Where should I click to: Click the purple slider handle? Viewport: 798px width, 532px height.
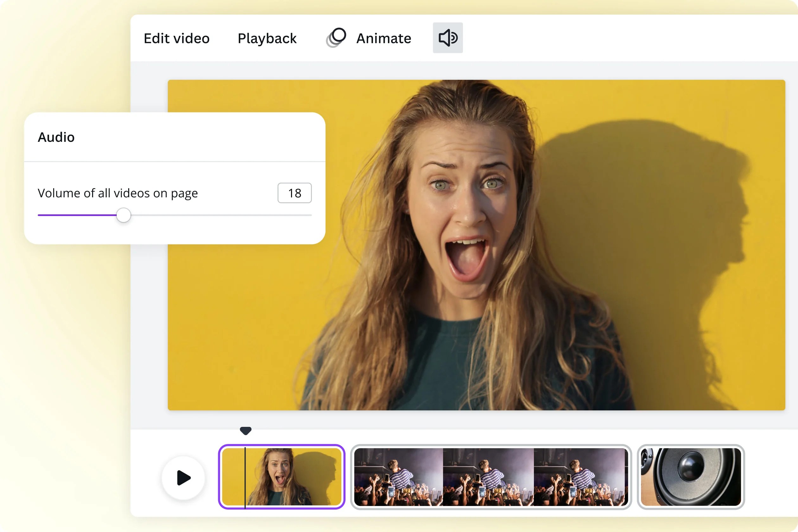tap(123, 215)
